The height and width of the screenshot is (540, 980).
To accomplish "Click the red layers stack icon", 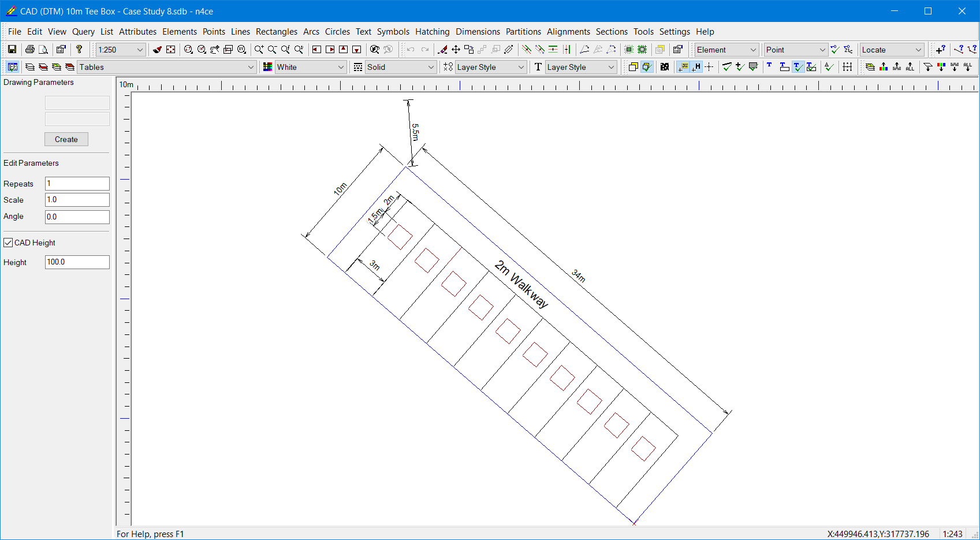I will 70,67.
